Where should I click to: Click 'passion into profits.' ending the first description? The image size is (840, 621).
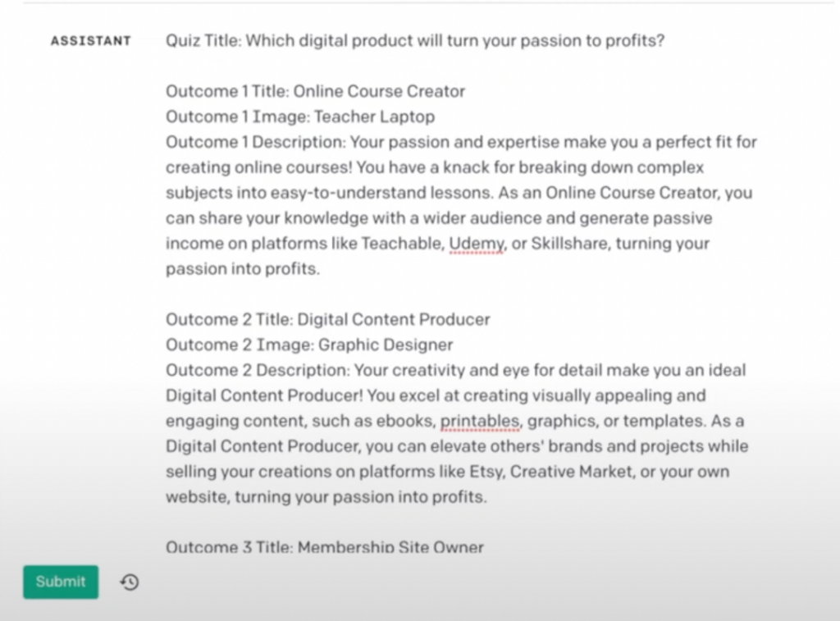tap(243, 269)
